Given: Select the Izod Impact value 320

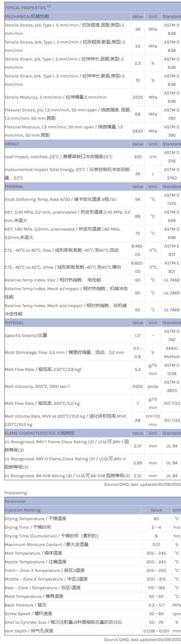Looking at the screenshot, I should pos(138,157).
